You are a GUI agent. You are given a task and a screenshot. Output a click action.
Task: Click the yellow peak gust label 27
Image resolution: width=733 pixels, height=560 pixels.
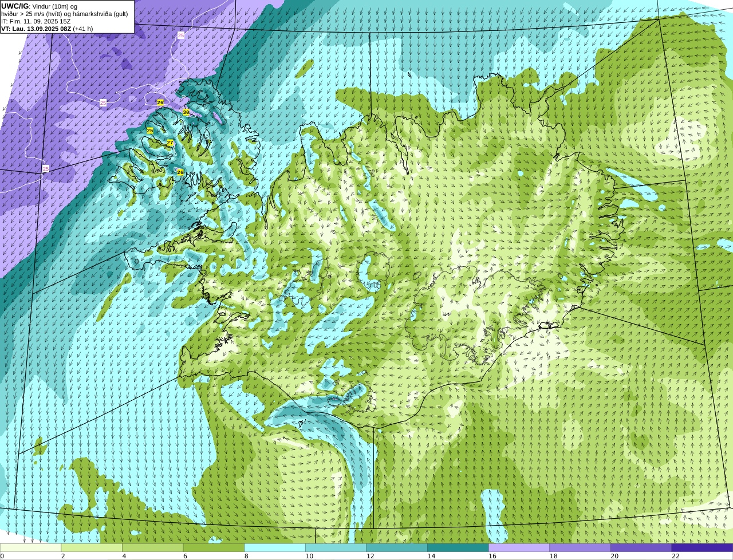170,143
